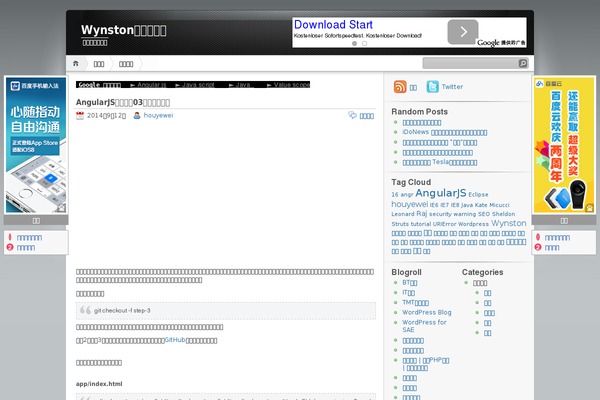The width and height of the screenshot is (600, 400).
Task: Open author link houyewei
Action: (158, 116)
